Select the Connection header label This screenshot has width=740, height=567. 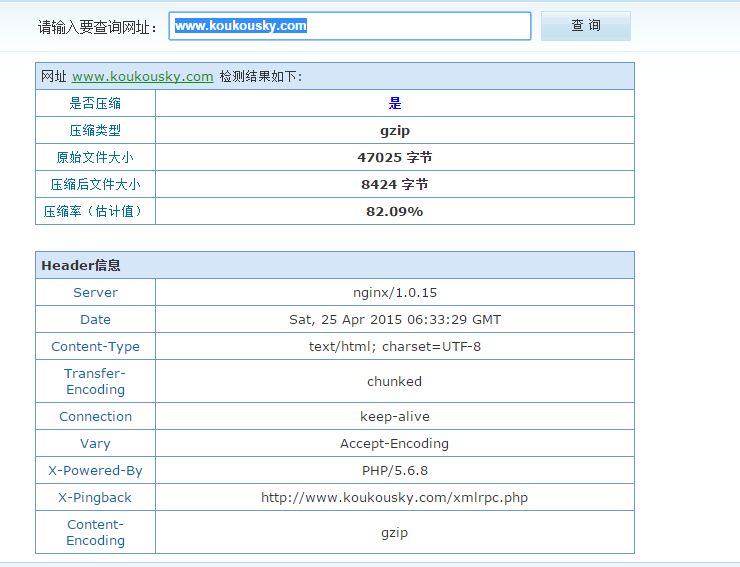click(95, 416)
